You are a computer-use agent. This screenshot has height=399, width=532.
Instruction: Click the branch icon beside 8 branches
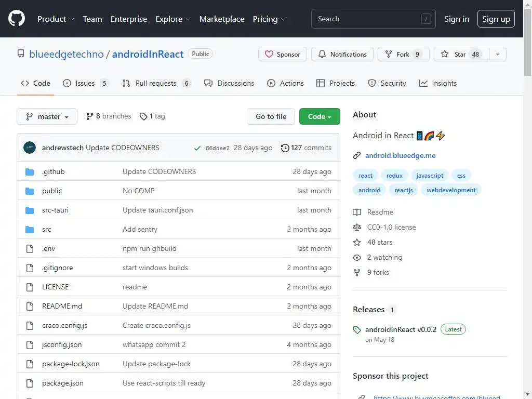pyautogui.click(x=89, y=116)
